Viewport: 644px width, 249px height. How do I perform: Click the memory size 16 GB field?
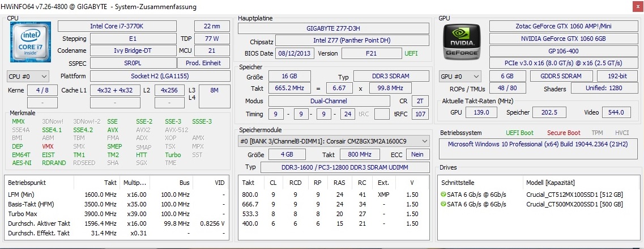pyautogui.click(x=289, y=76)
